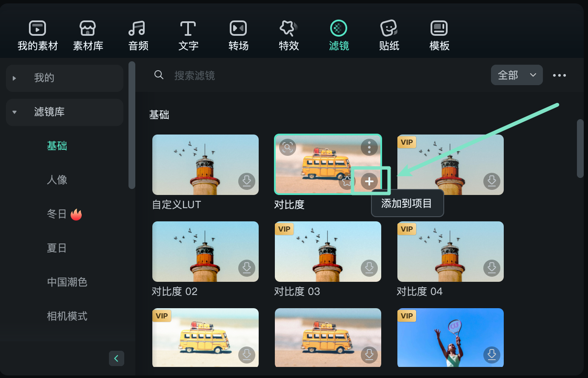This screenshot has width=588, height=378.
Task: Open the 转场 transitions panel
Action: pyautogui.click(x=238, y=35)
